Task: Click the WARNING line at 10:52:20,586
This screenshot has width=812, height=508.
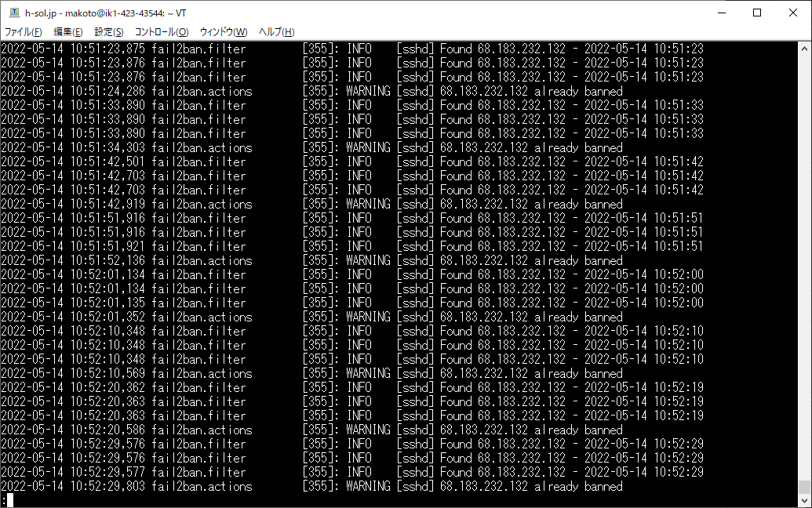Action: coord(311,430)
